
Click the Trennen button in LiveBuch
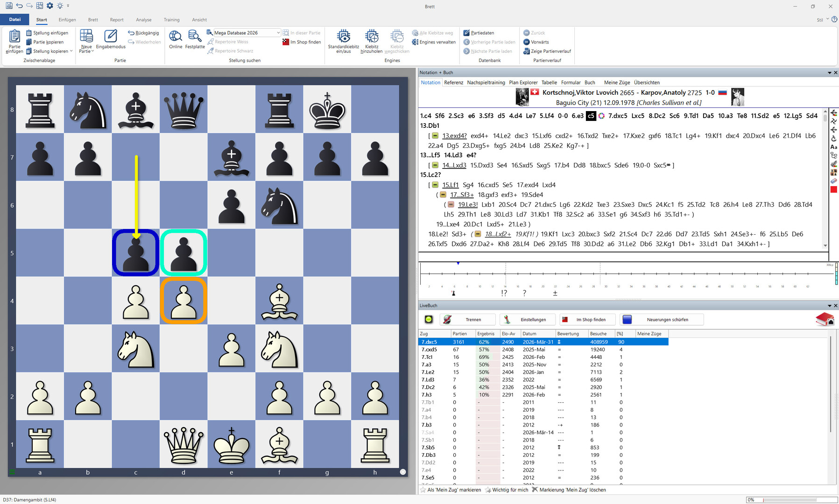[x=467, y=320]
